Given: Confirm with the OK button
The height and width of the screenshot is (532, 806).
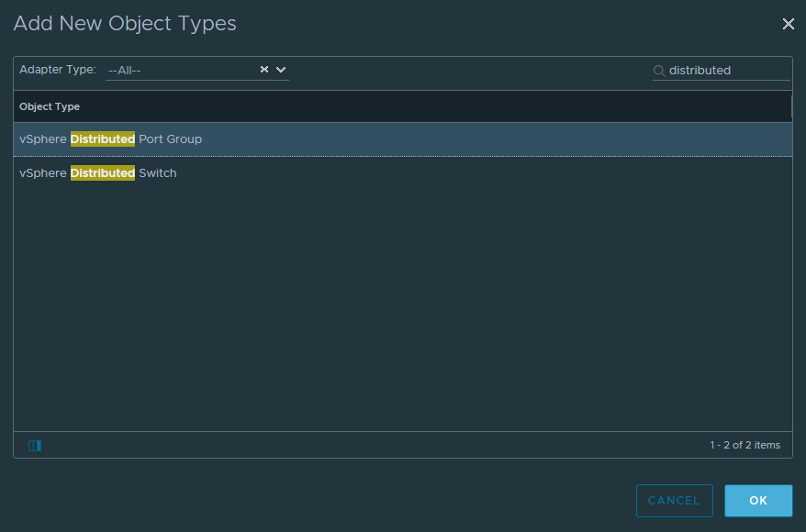Looking at the screenshot, I should (758, 501).
